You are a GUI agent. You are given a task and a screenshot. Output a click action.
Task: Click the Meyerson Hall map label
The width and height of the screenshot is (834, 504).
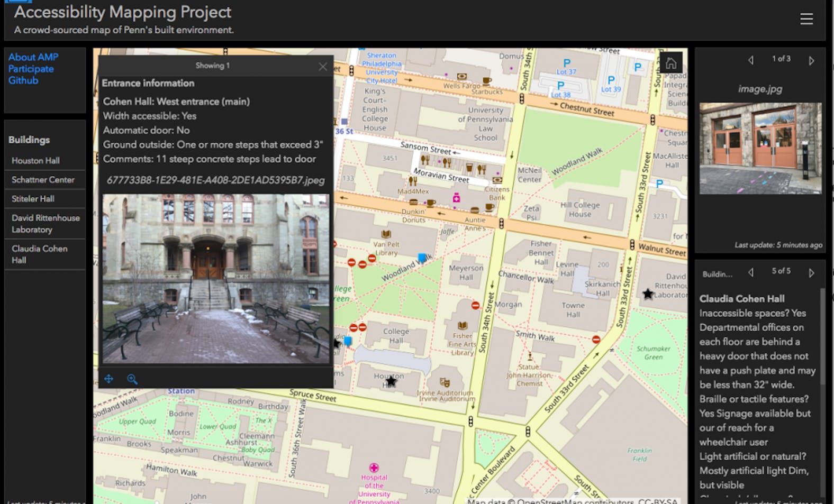(466, 272)
